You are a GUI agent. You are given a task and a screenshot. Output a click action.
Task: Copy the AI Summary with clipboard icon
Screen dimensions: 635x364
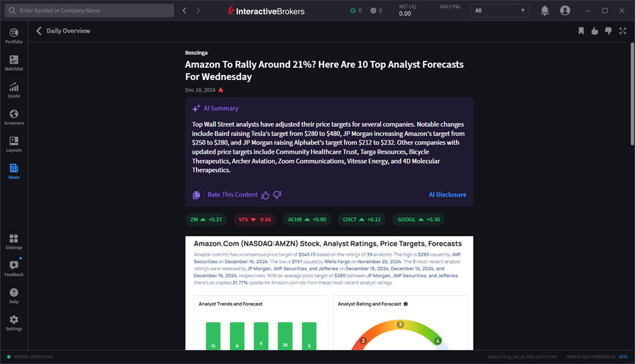click(196, 195)
